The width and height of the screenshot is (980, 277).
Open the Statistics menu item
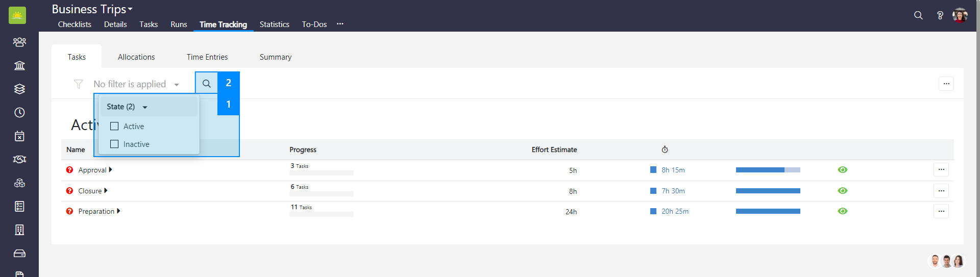pos(274,24)
